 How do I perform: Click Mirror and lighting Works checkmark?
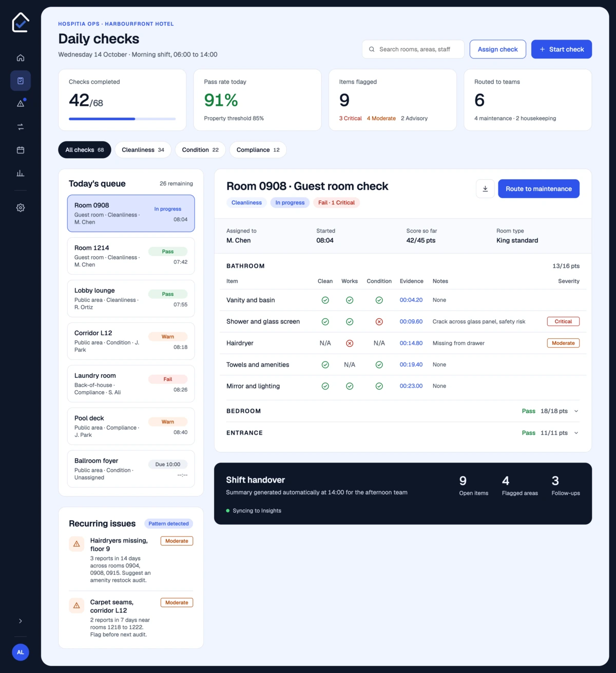[x=350, y=386]
